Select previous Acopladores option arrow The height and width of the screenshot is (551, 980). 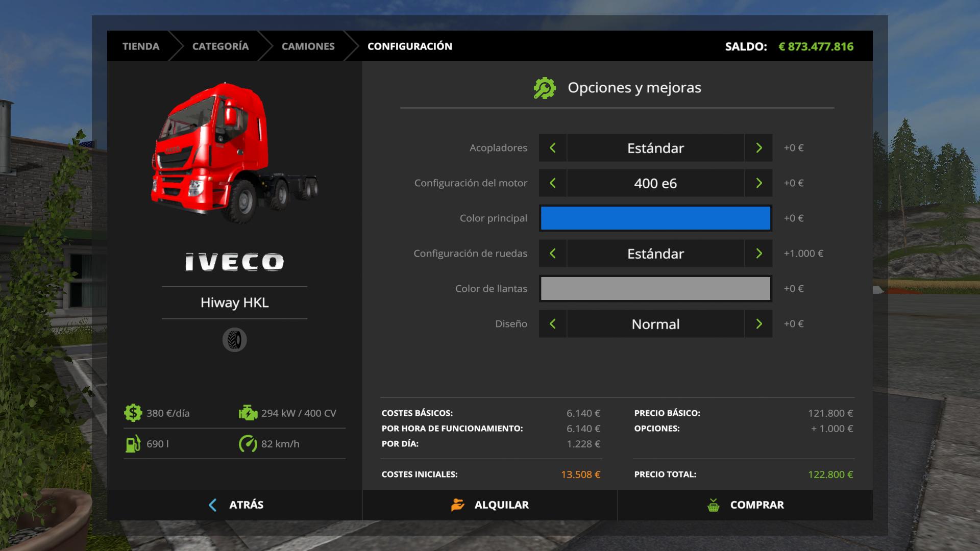coord(552,148)
